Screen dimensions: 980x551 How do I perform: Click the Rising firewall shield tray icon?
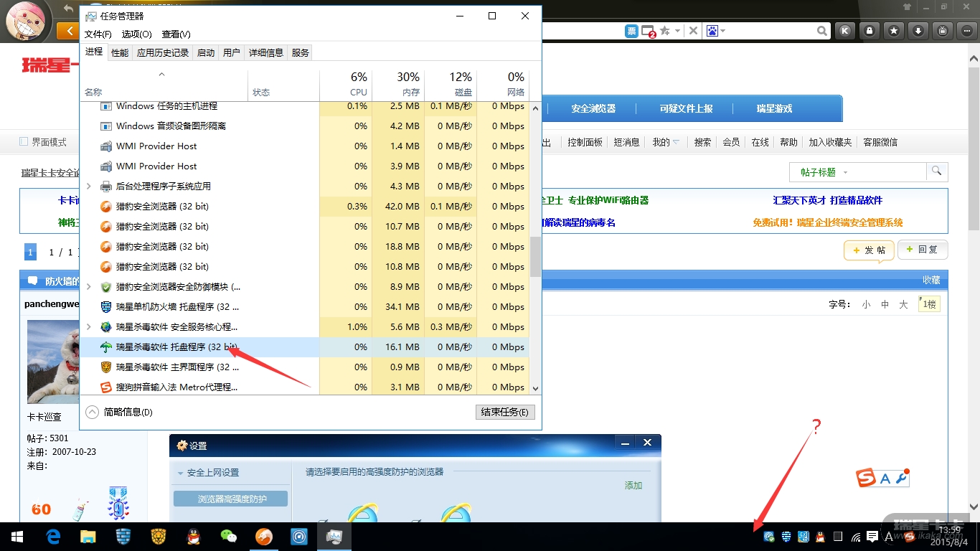pyautogui.click(x=786, y=537)
